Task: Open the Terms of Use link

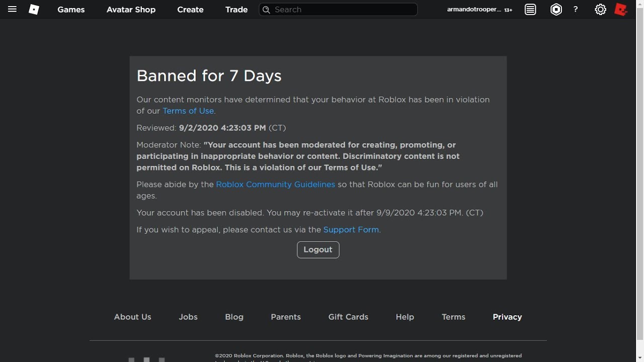Action: tap(188, 111)
